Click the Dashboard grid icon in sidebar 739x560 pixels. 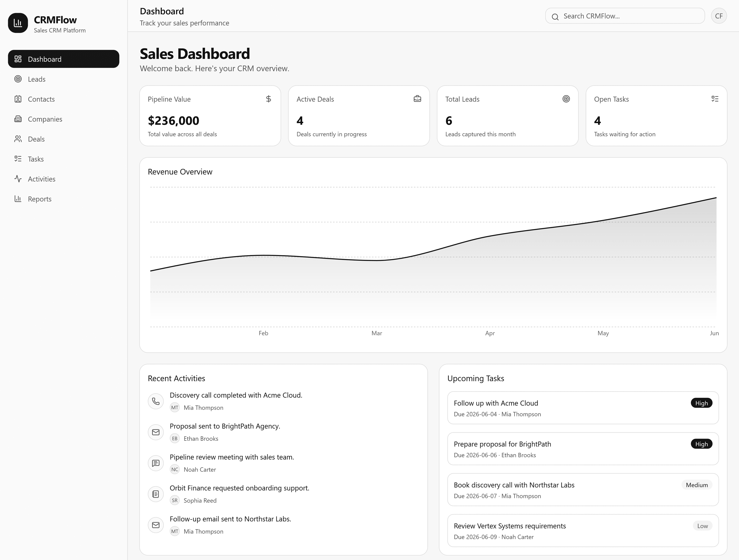(18, 59)
